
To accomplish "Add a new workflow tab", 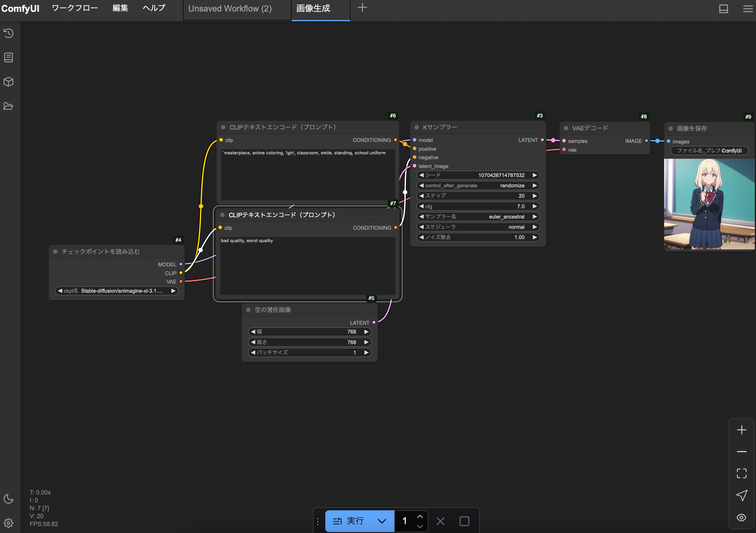I will (362, 8).
